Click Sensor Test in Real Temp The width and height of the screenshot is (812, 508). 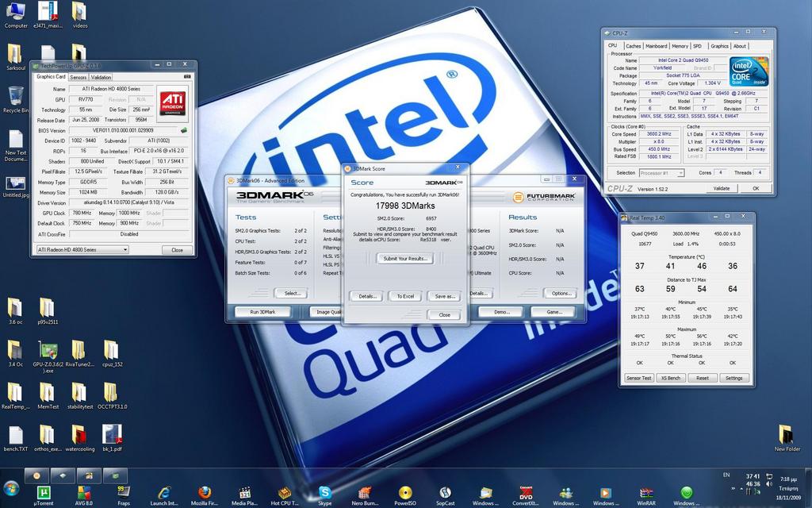click(x=638, y=378)
